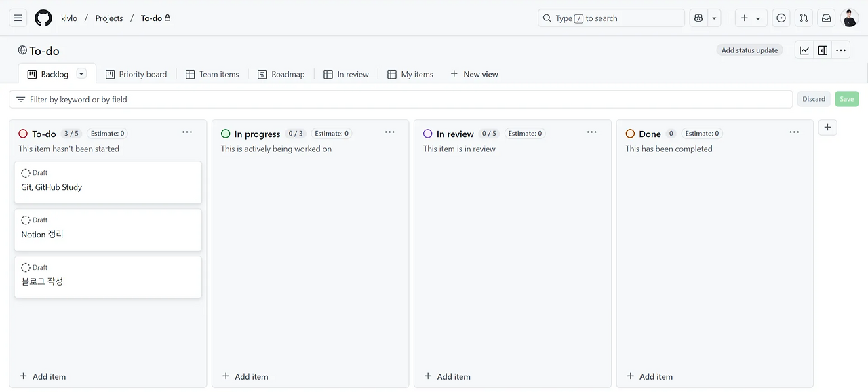Open the project ellipsis options menu
Screen dimensions: 868x392
pyautogui.click(x=841, y=50)
